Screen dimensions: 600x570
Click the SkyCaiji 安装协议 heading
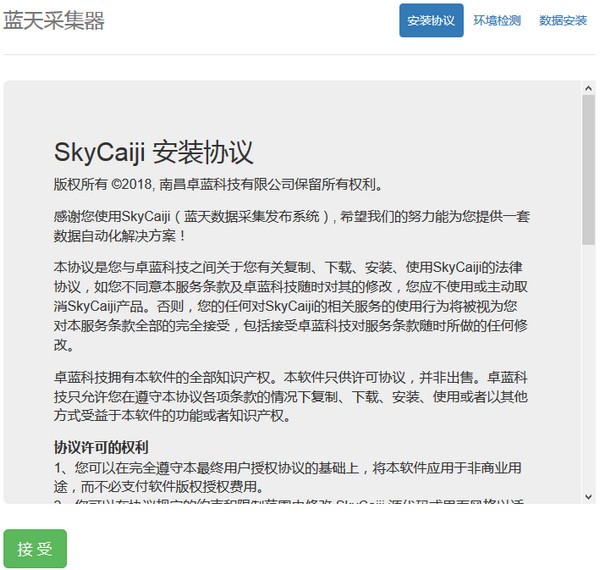pos(153,152)
